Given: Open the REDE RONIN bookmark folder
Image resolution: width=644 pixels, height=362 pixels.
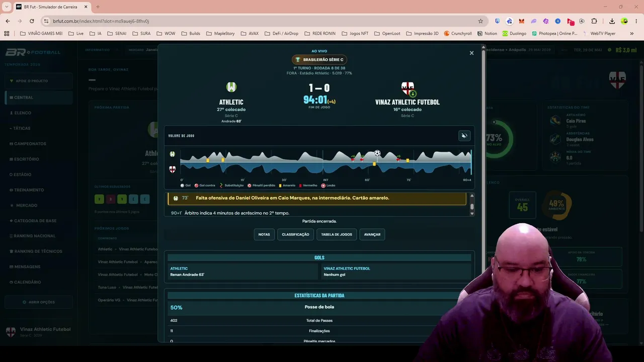Looking at the screenshot, I should [319, 34].
